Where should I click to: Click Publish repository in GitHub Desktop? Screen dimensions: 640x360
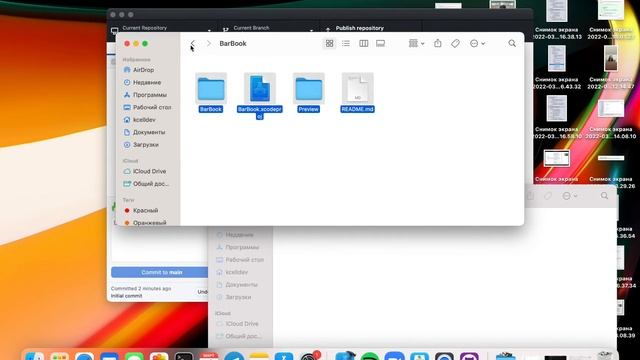(x=359, y=28)
